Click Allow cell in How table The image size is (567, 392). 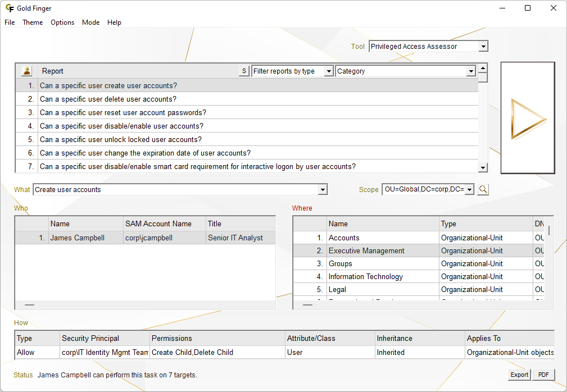[x=37, y=352]
